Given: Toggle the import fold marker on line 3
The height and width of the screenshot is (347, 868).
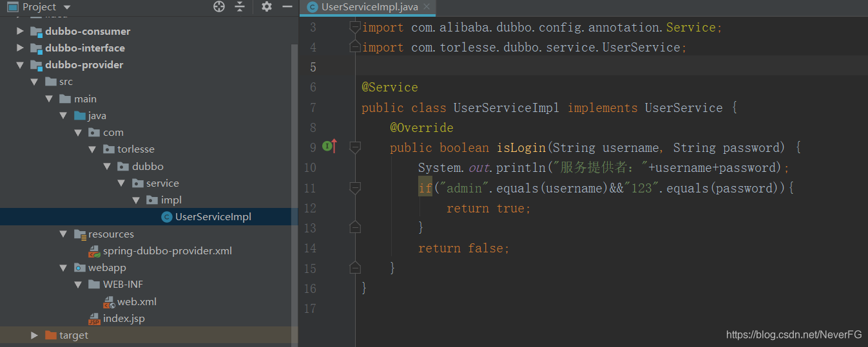Looking at the screenshot, I should point(354,27).
